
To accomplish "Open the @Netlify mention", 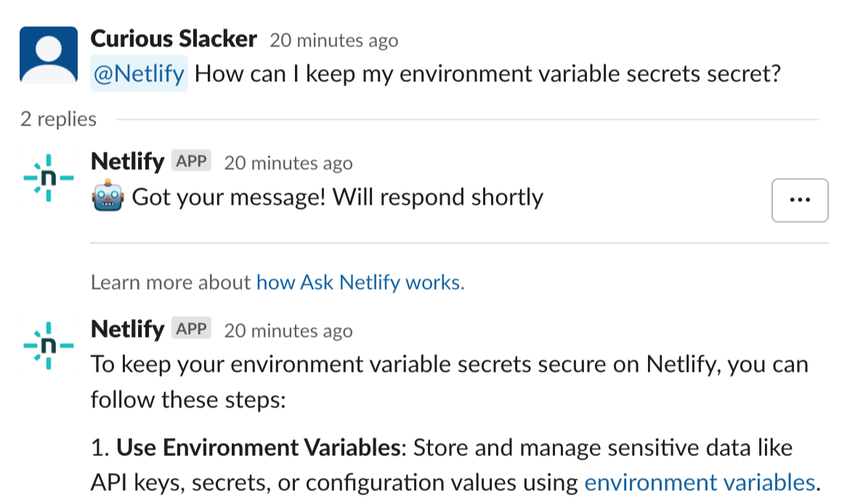I will [x=139, y=75].
